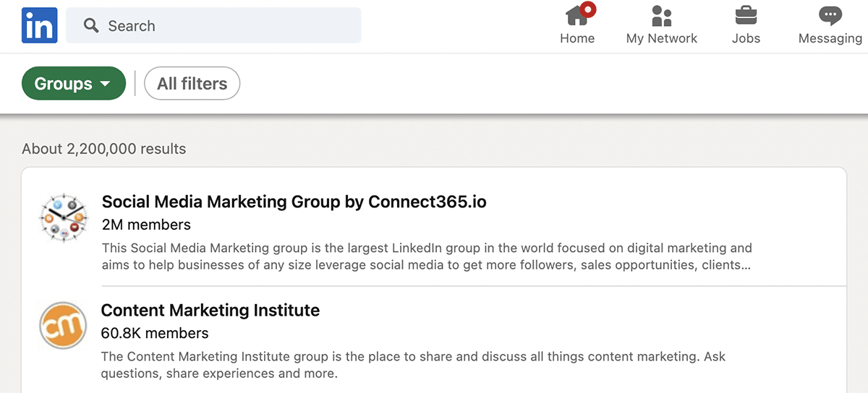Click the LinkedIn logo
Screen dimensions: 868x393
pyautogui.click(x=39, y=25)
